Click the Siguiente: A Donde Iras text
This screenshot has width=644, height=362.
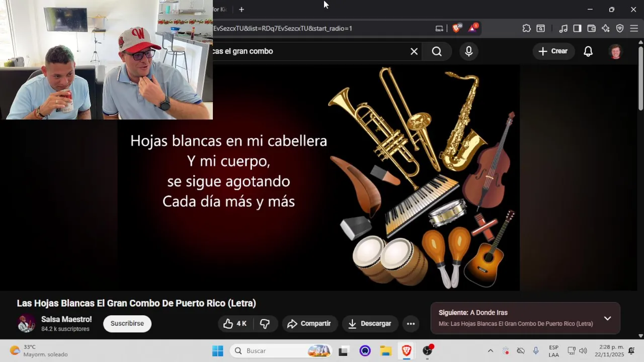click(x=473, y=313)
